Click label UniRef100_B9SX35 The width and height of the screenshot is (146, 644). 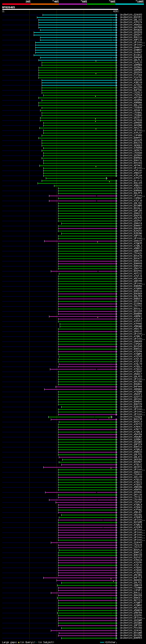131,419
